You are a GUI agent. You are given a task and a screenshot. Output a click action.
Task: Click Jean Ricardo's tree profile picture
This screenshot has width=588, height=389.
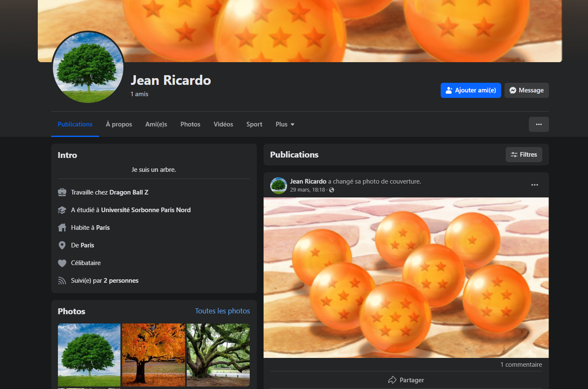coord(88,68)
